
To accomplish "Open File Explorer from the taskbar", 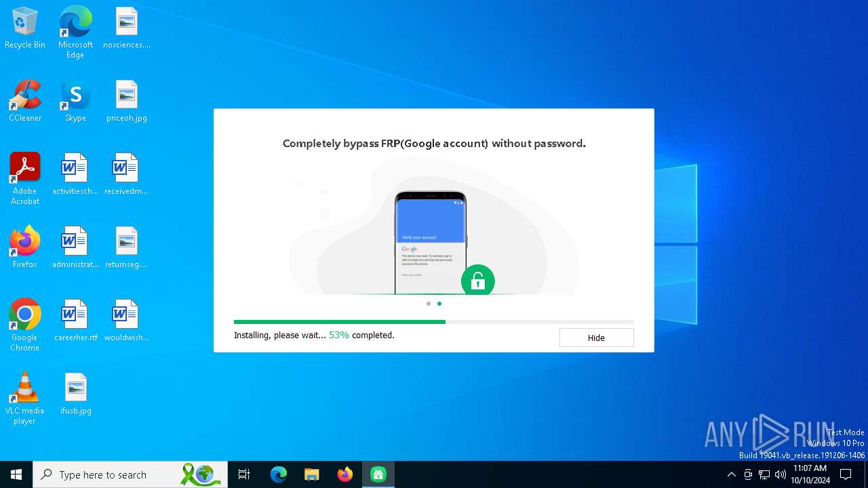I will (312, 474).
